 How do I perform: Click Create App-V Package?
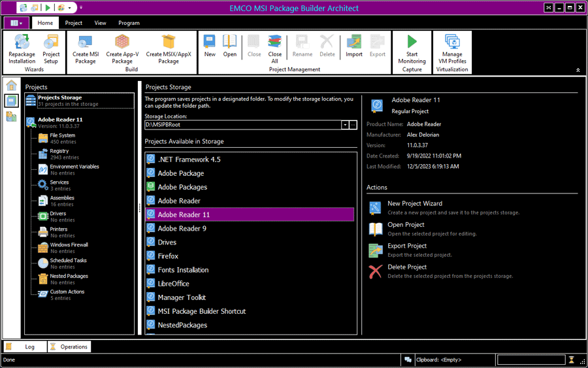[122, 49]
